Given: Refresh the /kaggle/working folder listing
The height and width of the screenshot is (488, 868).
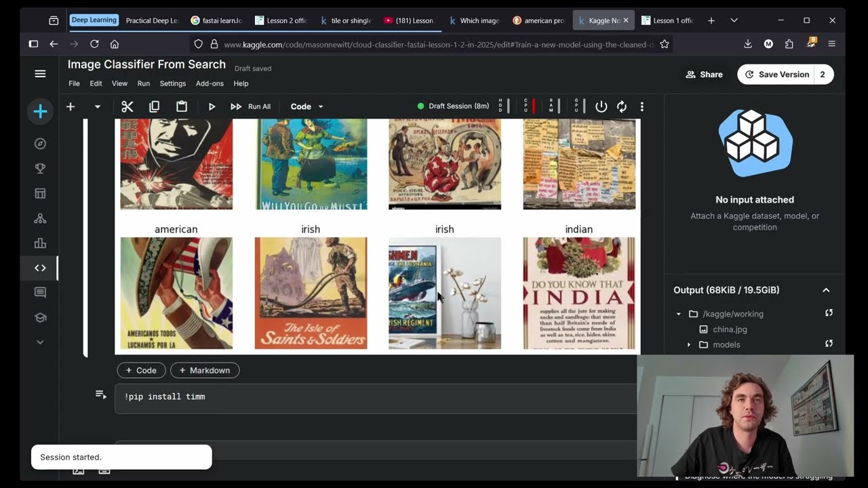Looking at the screenshot, I should pyautogui.click(x=829, y=313).
